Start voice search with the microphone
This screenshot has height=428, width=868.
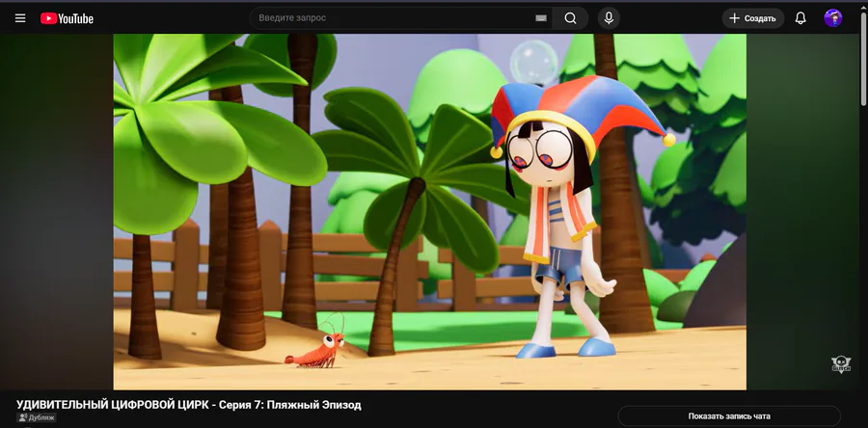[609, 18]
